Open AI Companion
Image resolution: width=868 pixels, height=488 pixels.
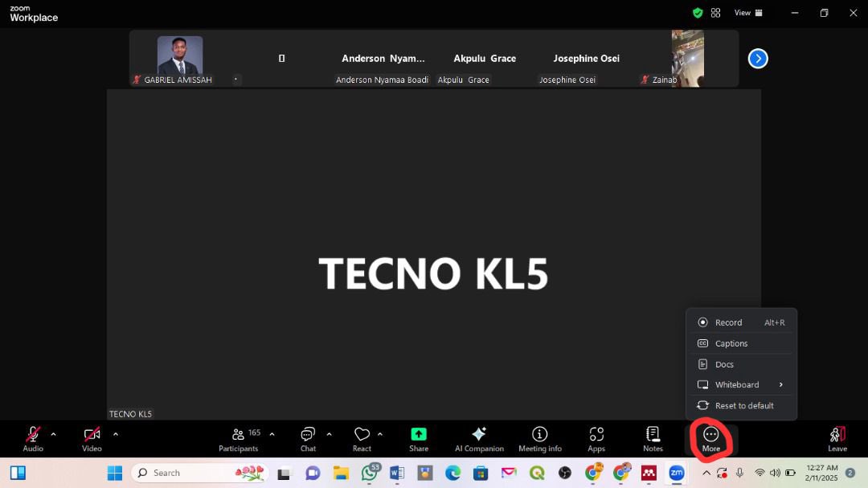point(479,439)
